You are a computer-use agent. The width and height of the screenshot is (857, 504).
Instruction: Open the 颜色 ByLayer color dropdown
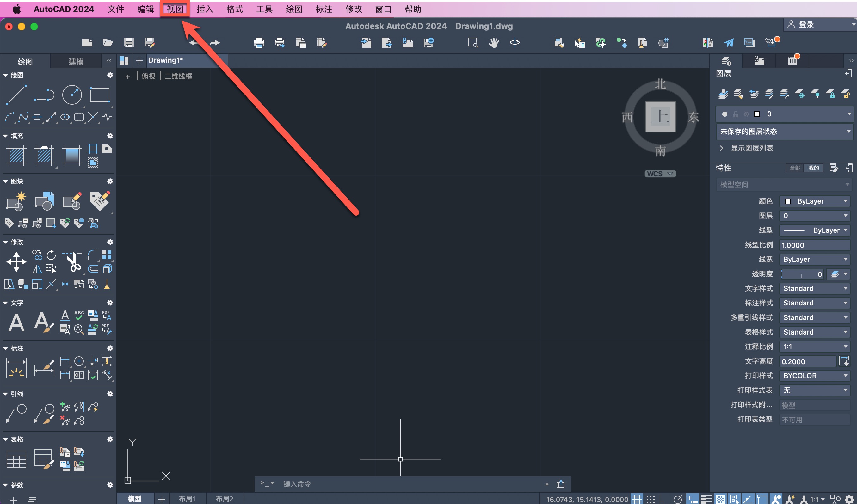pos(815,201)
